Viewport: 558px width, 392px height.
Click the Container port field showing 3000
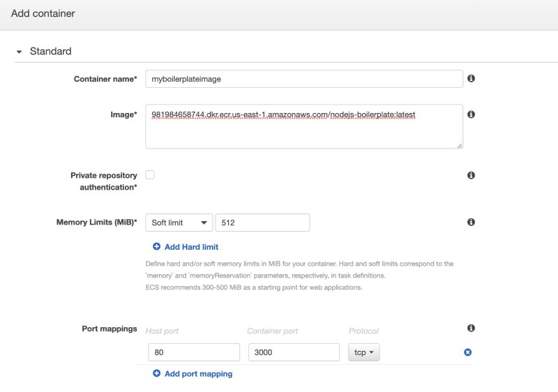pos(294,352)
